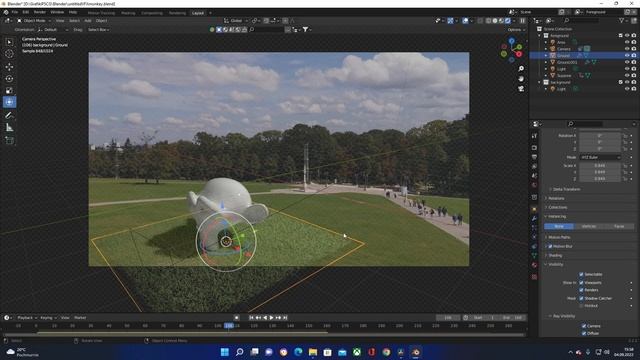Open the Edit menu
Screen dimensions: 640x360
[26, 12]
